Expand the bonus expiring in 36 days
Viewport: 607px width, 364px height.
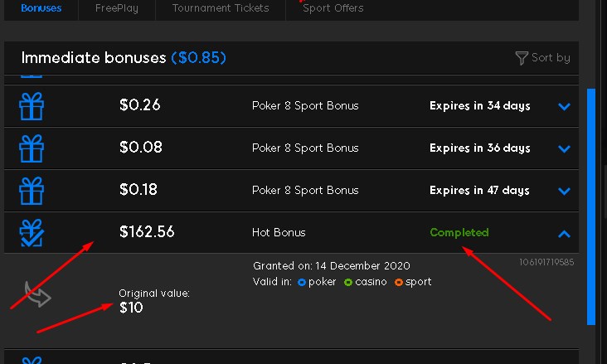tap(564, 148)
